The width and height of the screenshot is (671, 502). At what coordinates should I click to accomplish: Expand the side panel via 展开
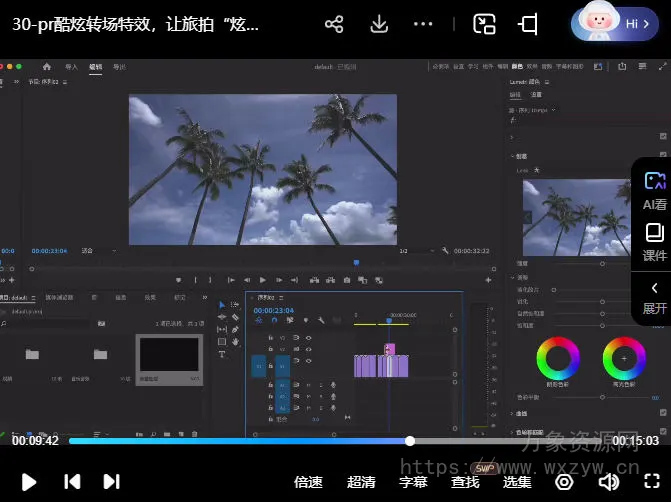(654, 298)
